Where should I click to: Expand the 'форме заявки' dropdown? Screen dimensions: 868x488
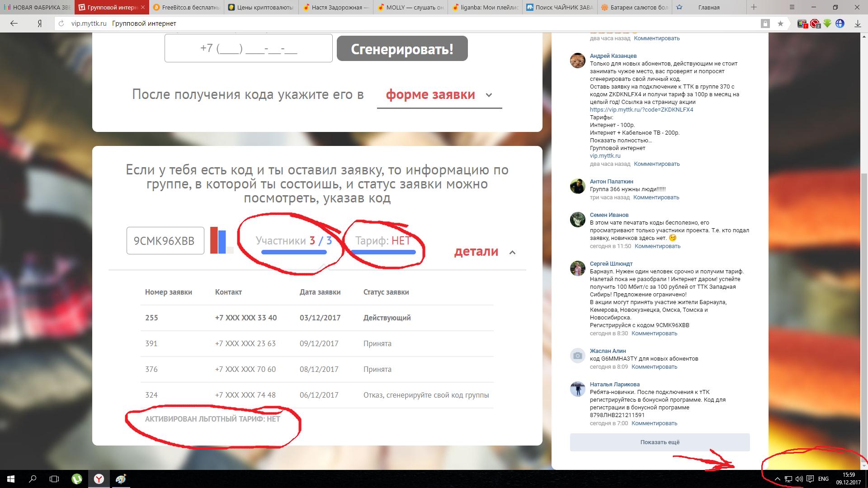pyautogui.click(x=439, y=95)
